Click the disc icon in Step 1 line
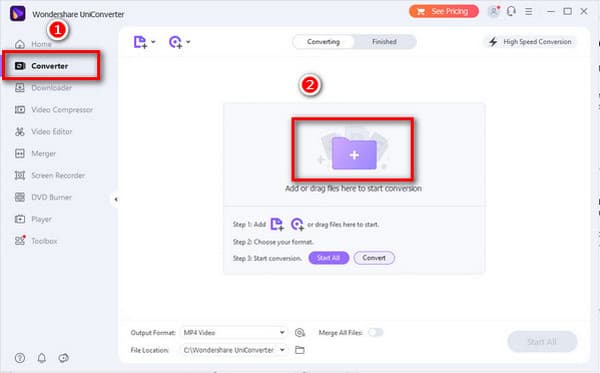This screenshot has height=373, width=600. [297, 224]
